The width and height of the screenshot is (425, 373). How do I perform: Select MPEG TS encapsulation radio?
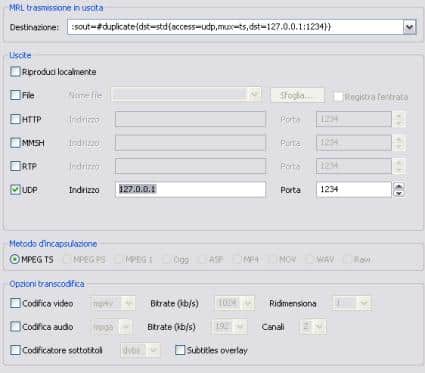15,259
